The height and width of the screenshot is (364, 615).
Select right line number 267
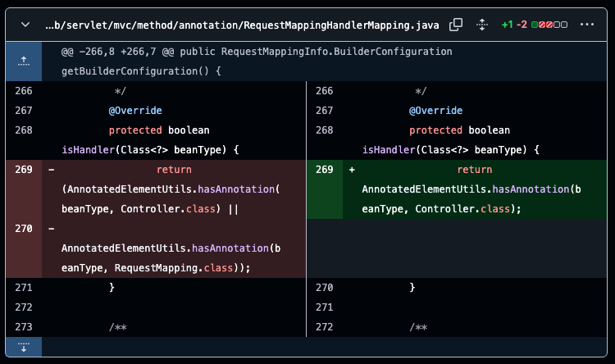[325, 111]
